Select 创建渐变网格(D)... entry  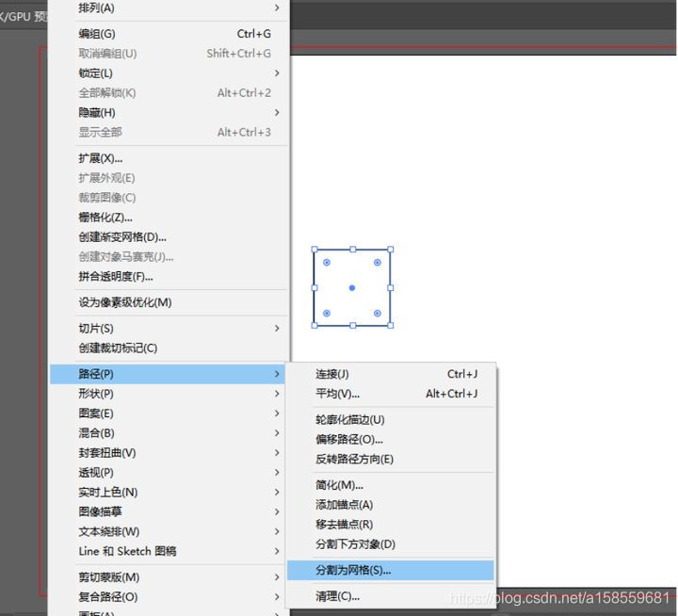click(x=168, y=237)
